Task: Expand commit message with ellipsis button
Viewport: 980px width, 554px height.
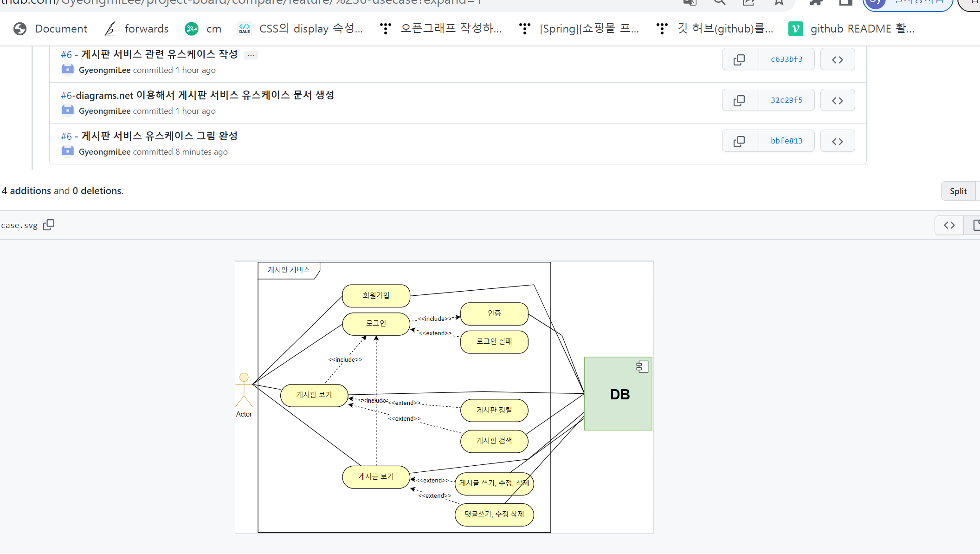Action: 251,55
